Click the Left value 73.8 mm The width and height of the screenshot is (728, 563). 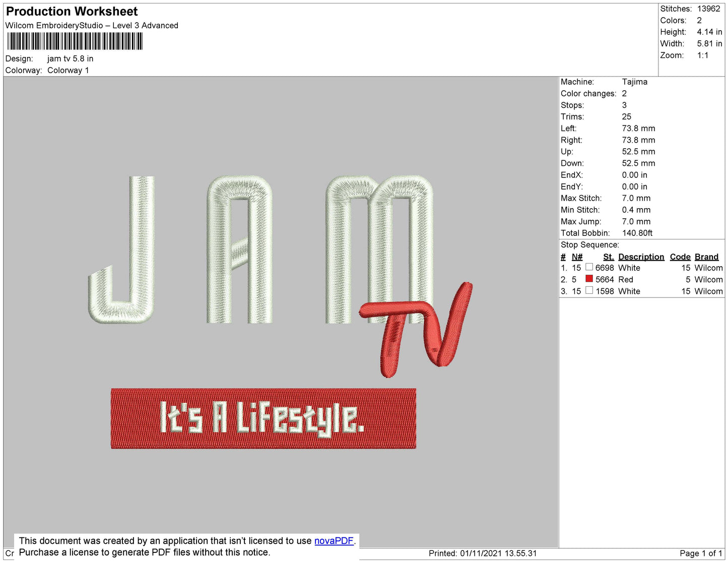pos(638,128)
